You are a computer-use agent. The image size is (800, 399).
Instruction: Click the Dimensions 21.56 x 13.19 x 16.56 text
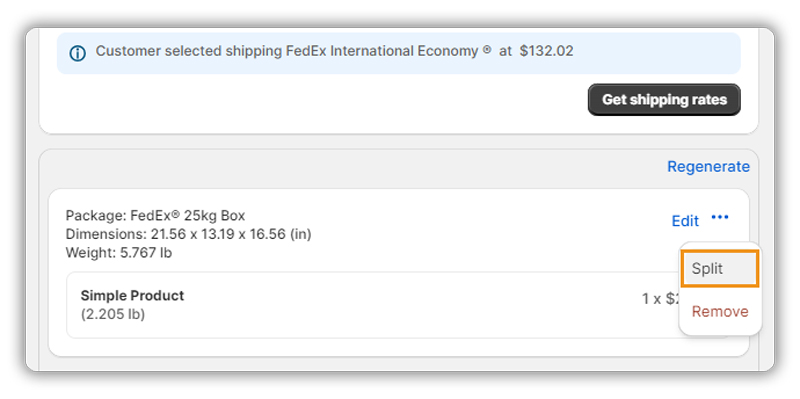click(188, 234)
